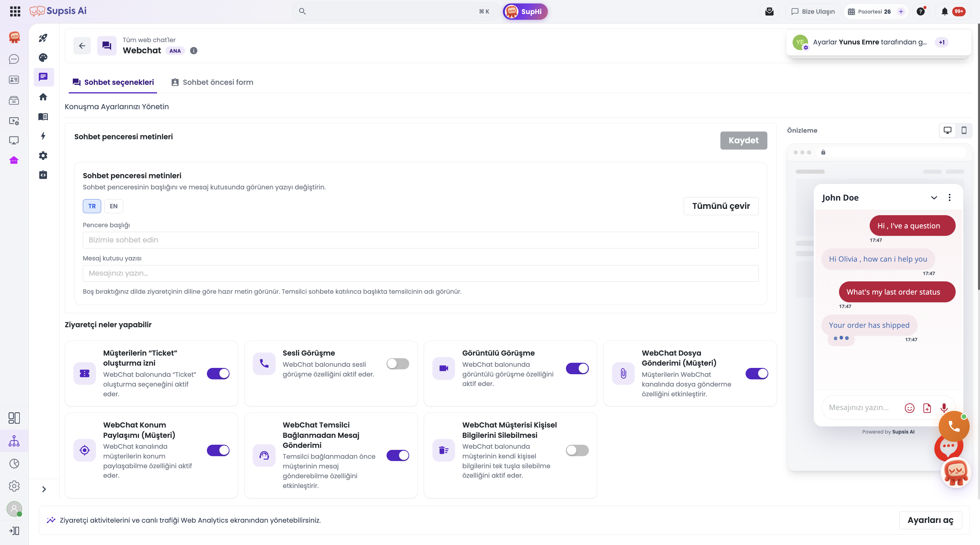Screen dimensions: 980x545
Task: Switch to Sohbet seçenekleri tab
Action: pos(113,82)
